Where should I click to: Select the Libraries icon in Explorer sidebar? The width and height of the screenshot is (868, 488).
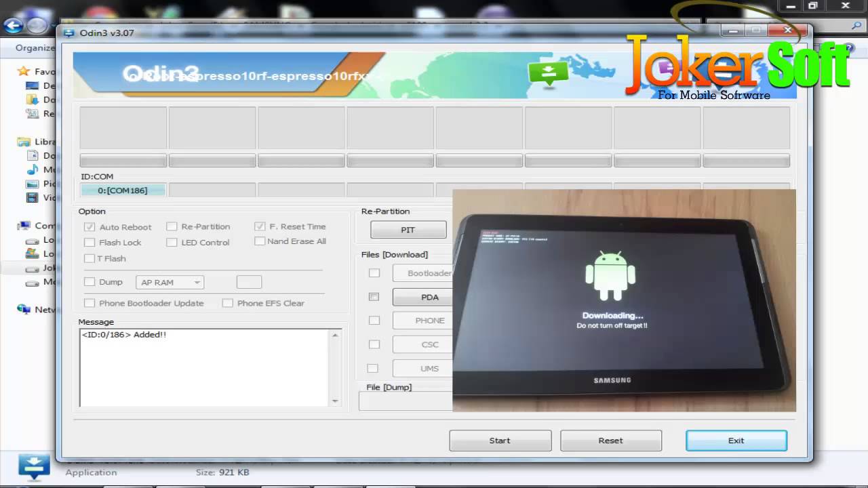click(x=24, y=142)
